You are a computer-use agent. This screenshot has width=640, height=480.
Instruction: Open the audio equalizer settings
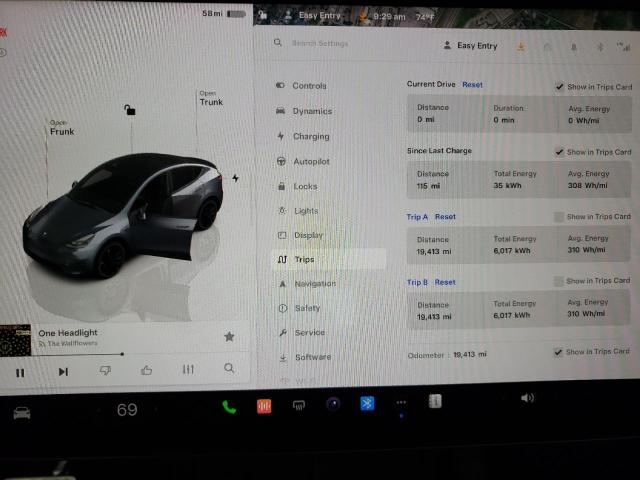click(188, 369)
